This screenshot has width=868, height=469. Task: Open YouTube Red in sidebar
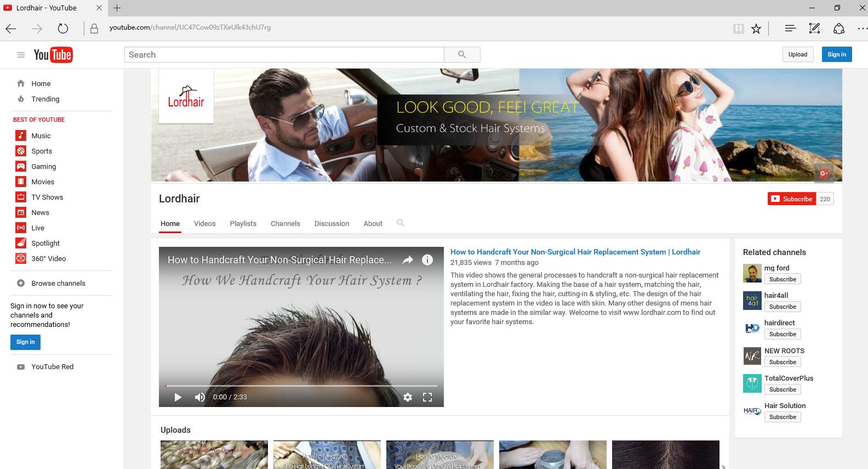[52, 366]
